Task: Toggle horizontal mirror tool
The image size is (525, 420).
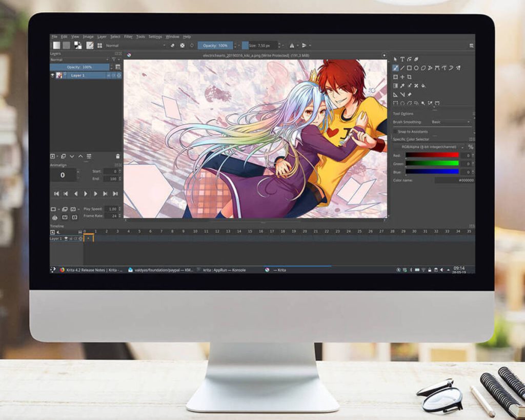Action: click(x=292, y=45)
